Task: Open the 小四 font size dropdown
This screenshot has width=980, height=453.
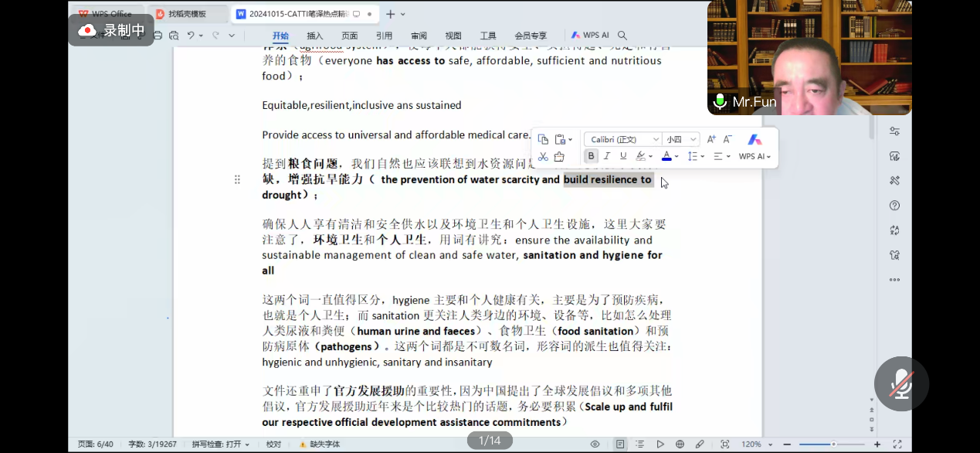Action: click(681, 139)
